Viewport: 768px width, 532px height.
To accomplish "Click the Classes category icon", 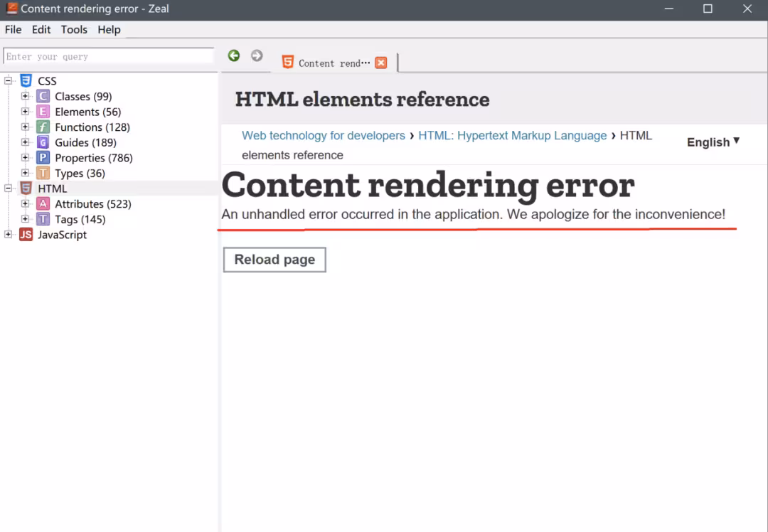I will pyautogui.click(x=43, y=97).
